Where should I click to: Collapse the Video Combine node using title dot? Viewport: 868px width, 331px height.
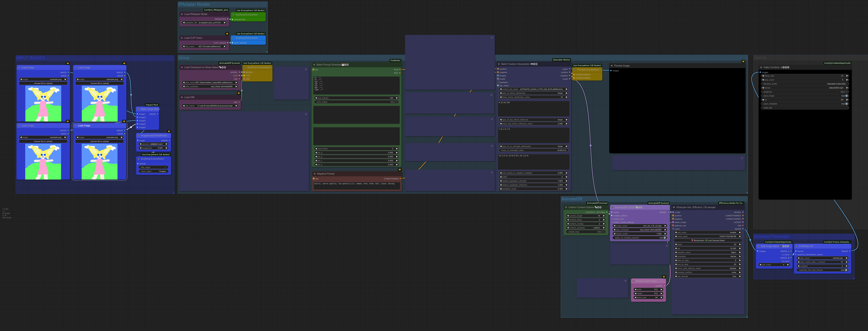[761, 67]
